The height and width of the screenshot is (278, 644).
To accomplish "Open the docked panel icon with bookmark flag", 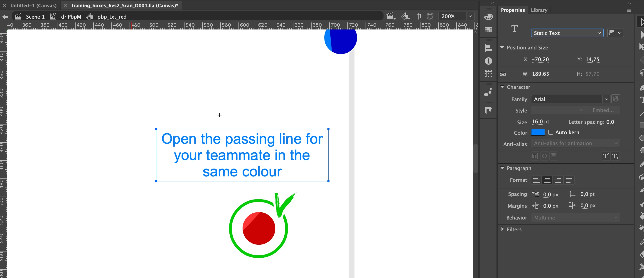I will [488, 111].
